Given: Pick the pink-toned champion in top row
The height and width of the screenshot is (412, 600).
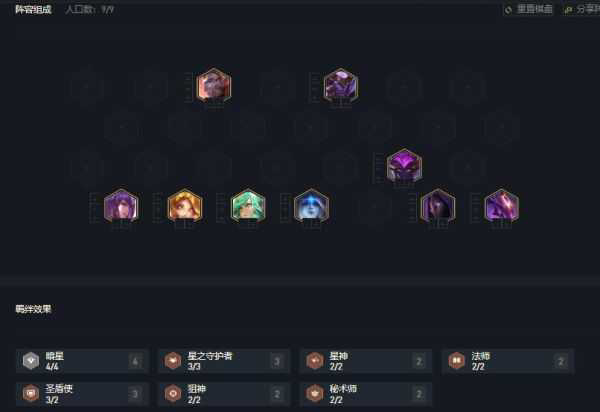Looking at the screenshot, I should coord(214,85).
